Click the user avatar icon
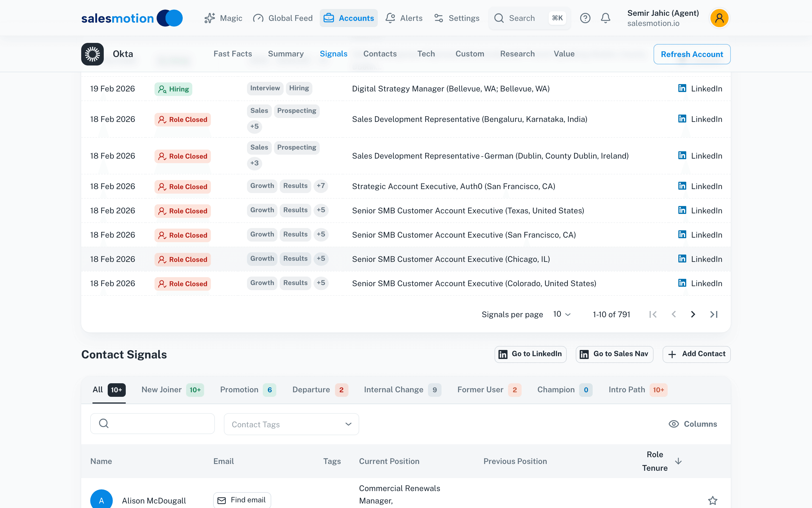812x508 pixels. 719,18
